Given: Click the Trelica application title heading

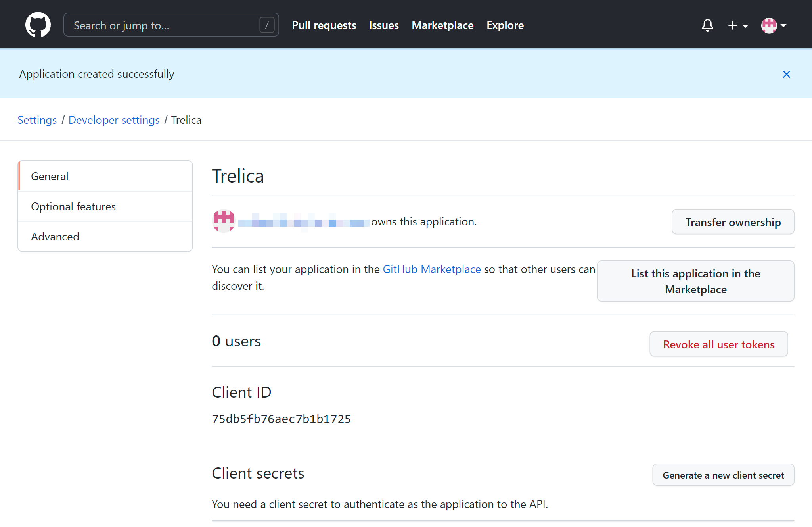Looking at the screenshot, I should tap(238, 176).
